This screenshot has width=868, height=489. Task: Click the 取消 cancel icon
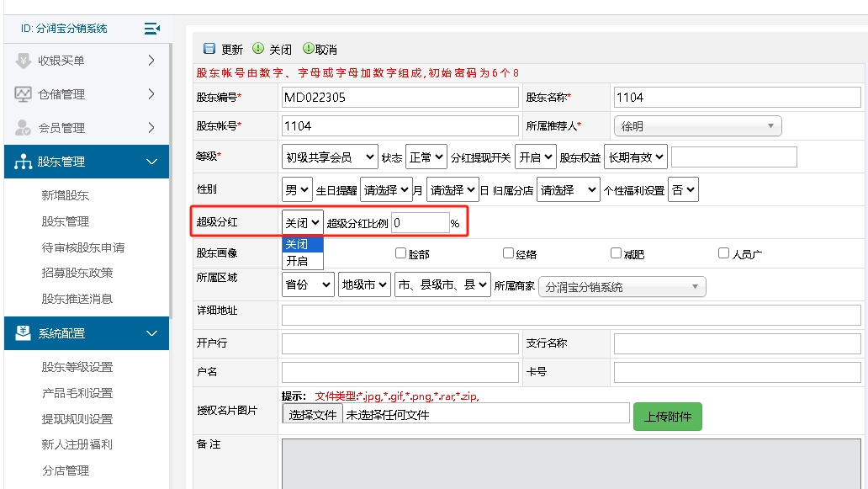[x=304, y=49]
